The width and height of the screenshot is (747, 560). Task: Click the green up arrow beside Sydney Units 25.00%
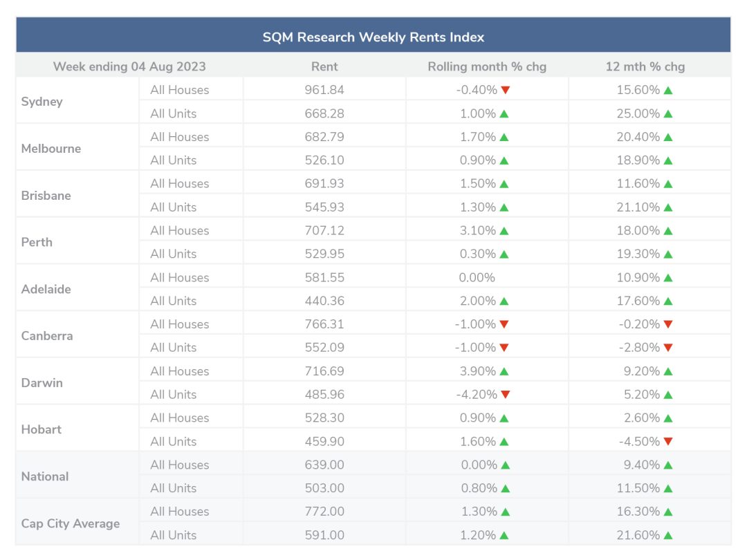[x=668, y=114]
